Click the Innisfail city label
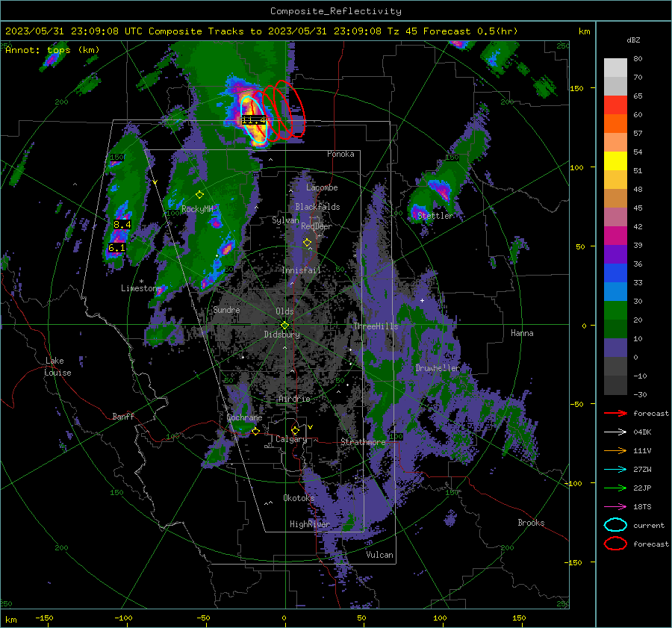Viewport: 672px width, 628px height. click(302, 270)
